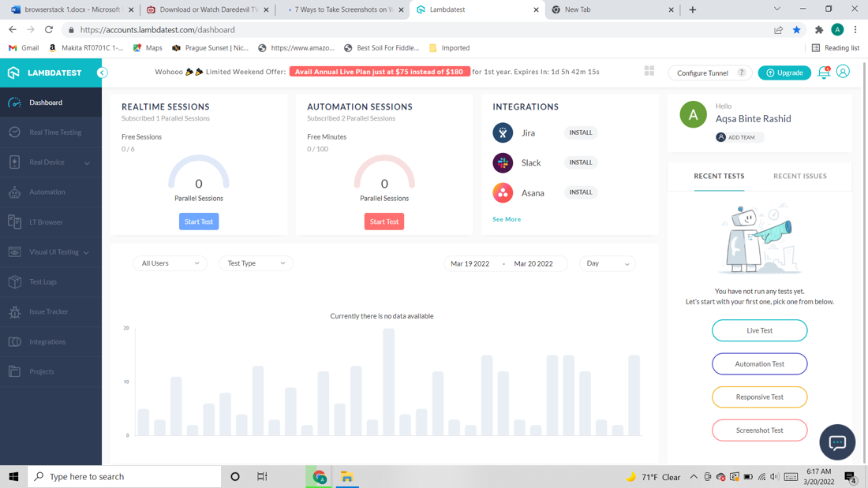868x488 pixels.
Task: Open the All Users dropdown
Action: pos(170,263)
